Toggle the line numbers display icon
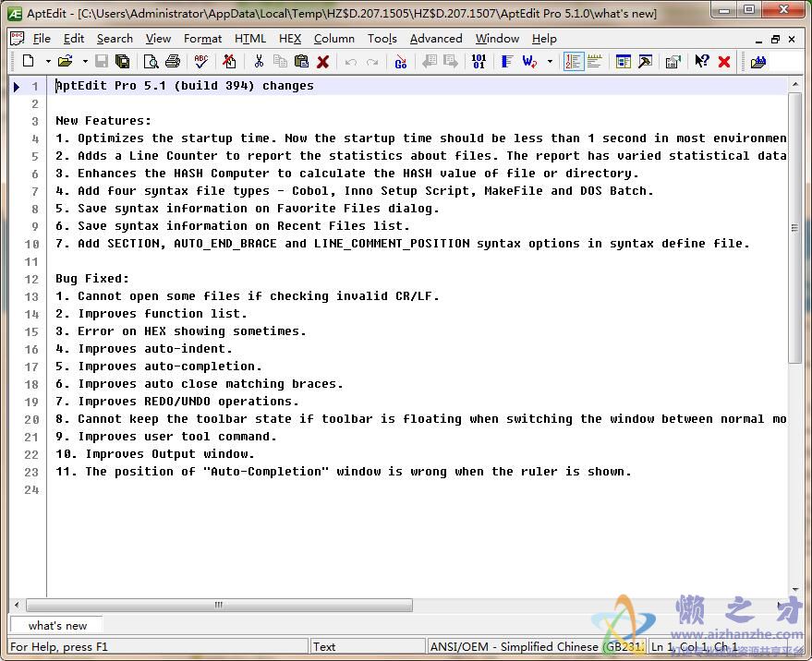812x661 pixels. click(574, 62)
